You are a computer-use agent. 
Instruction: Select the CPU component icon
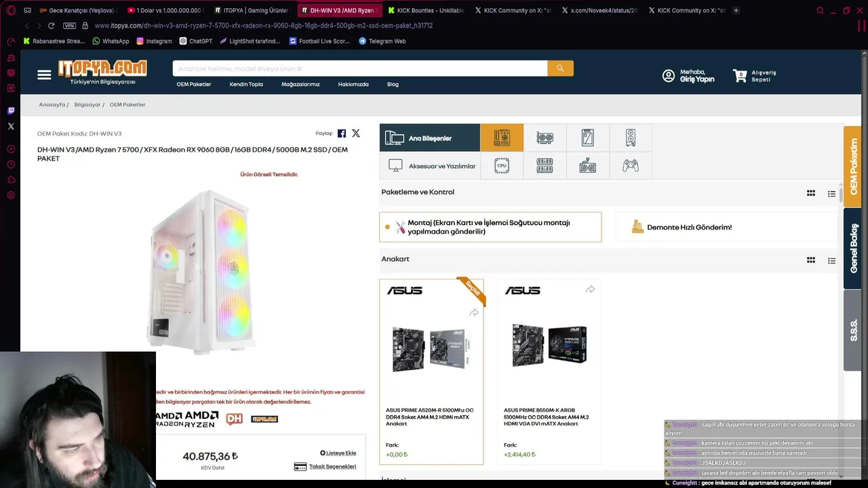[x=502, y=166]
